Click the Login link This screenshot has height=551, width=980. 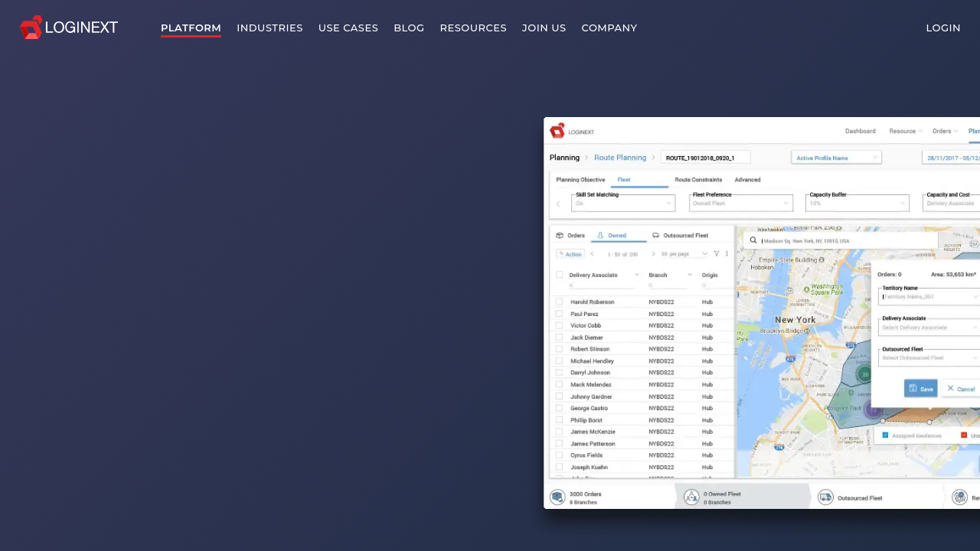click(x=943, y=28)
